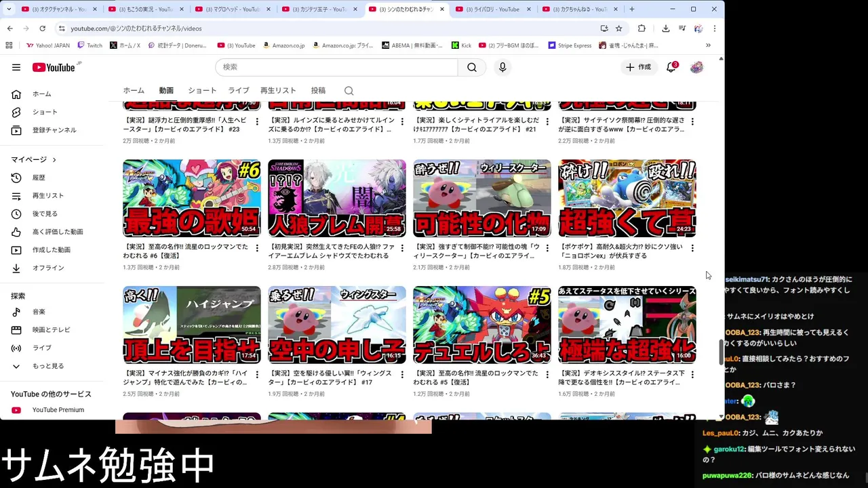Open 映画とテレビ section

click(x=52, y=330)
